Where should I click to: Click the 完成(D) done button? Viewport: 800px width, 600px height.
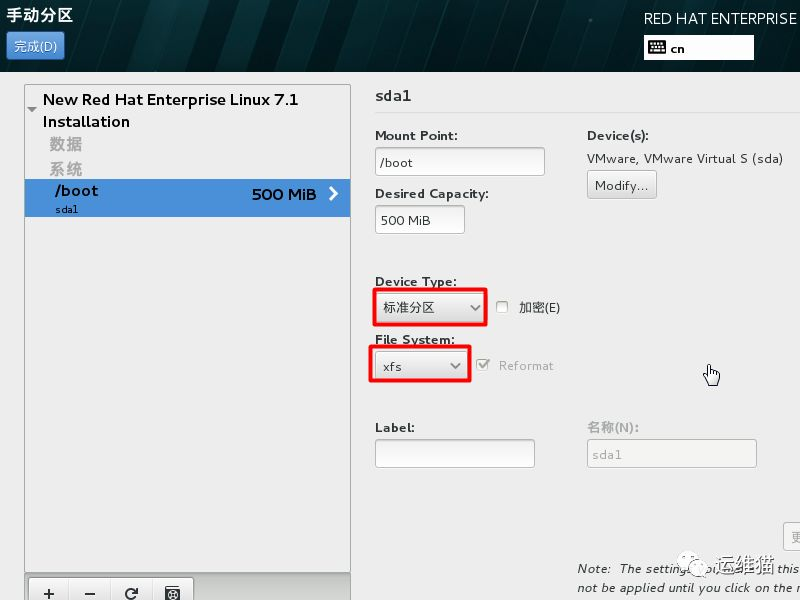pyautogui.click(x=35, y=46)
